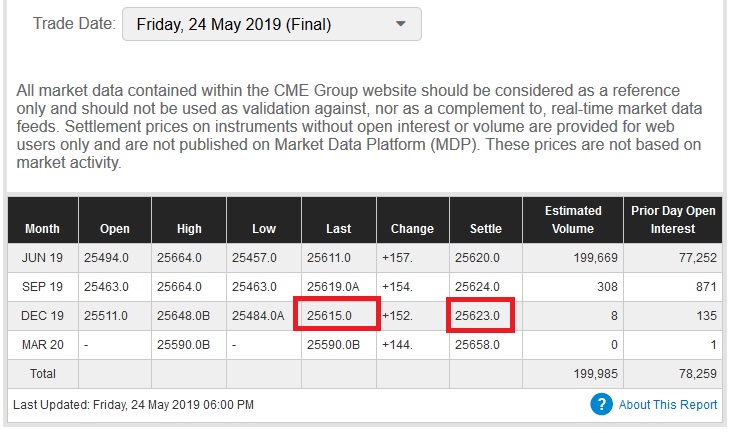This screenshot has height=433, width=729.
Task: Click the blue question mark help icon
Action: (600, 404)
